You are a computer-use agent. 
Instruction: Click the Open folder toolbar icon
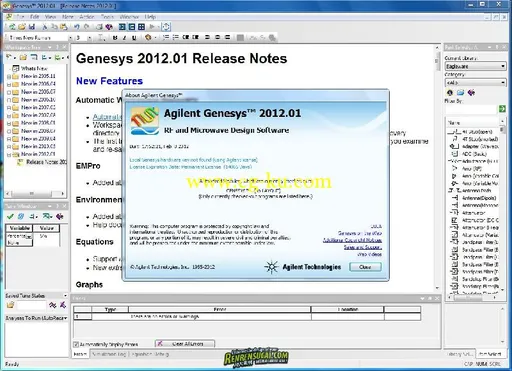click(x=22, y=27)
